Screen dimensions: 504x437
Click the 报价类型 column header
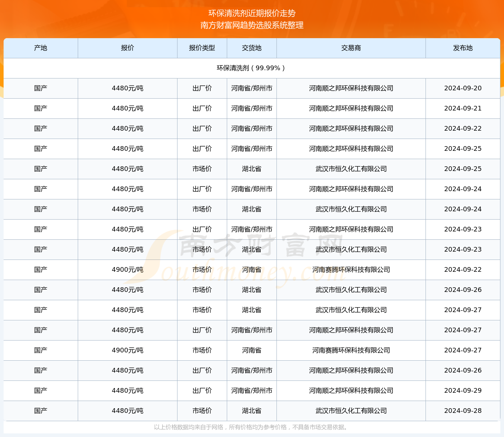[x=202, y=48]
